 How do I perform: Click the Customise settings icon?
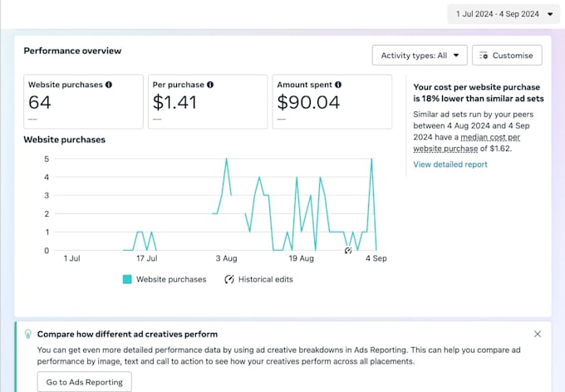484,56
